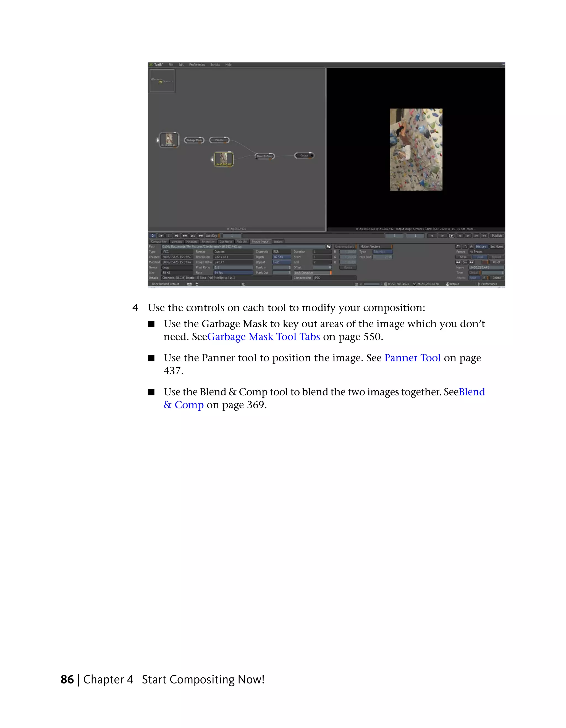Open the Cue Marks tab

[226, 242]
